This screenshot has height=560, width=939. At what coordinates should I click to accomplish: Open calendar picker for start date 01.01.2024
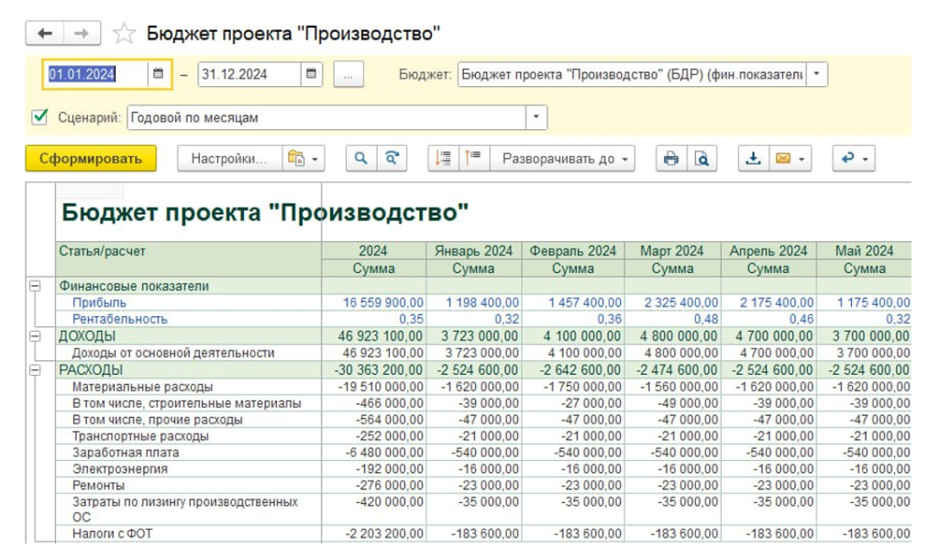[x=158, y=74]
